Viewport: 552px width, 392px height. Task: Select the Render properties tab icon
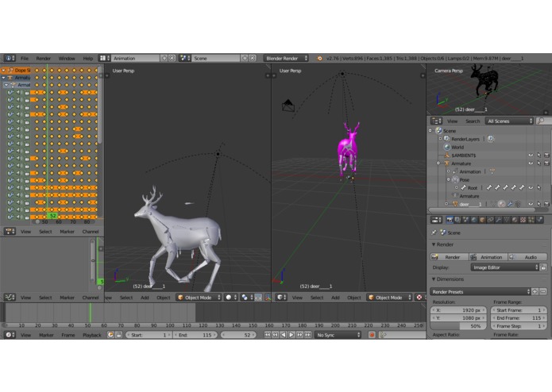point(450,220)
